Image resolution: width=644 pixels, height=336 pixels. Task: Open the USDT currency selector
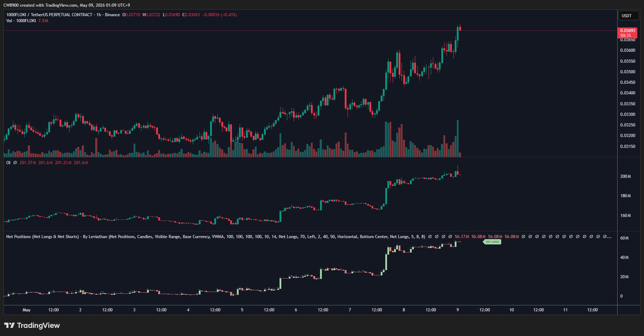point(628,16)
